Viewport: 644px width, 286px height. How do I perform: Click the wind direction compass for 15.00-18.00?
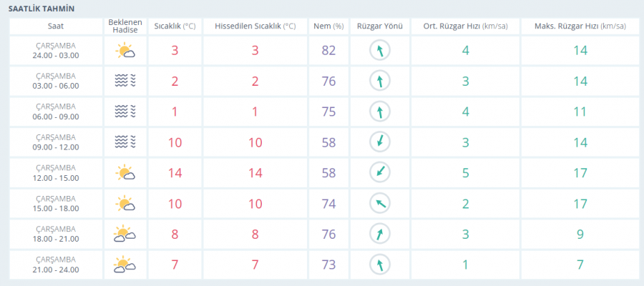379,204
